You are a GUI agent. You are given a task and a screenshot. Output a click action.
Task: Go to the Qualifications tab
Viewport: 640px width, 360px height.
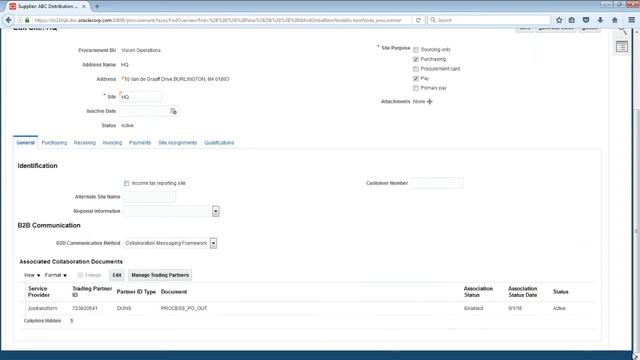point(219,142)
